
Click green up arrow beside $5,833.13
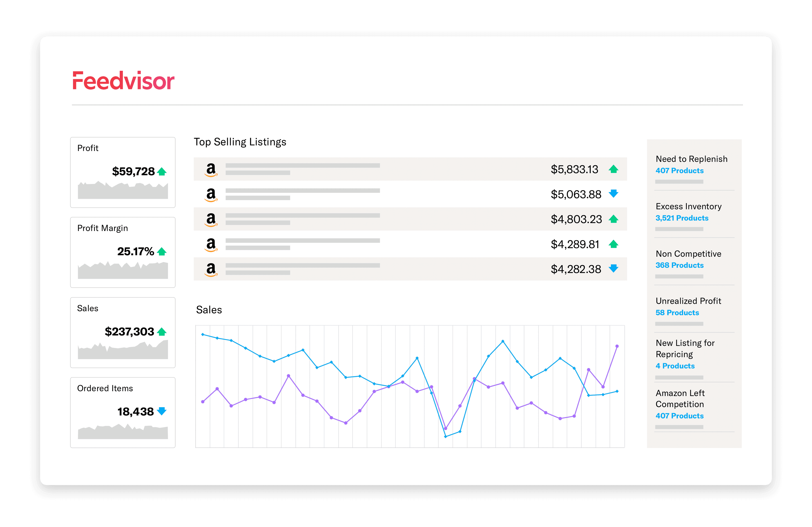[x=613, y=169]
